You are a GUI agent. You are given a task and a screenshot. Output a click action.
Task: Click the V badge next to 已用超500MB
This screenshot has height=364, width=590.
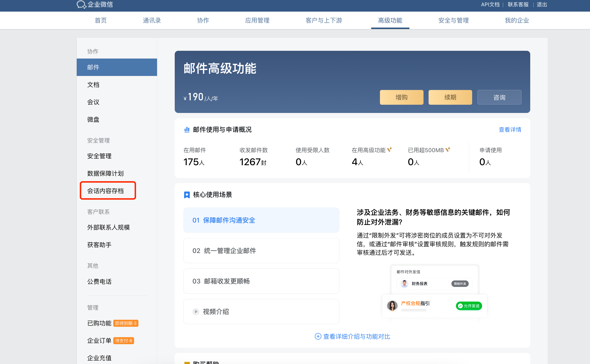pos(448,150)
